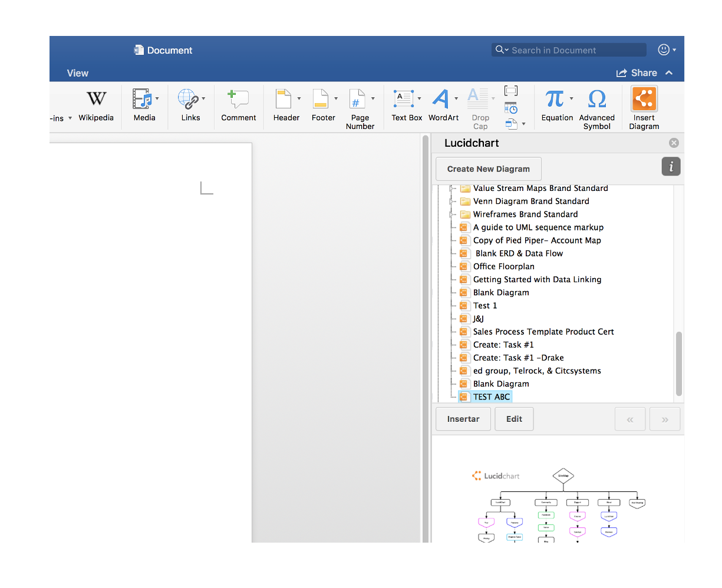The width and height of the screenshot is (722, 588).
Task: Select 'ed group, Telrock, & Citcsystems'
Action: (537, 371)
